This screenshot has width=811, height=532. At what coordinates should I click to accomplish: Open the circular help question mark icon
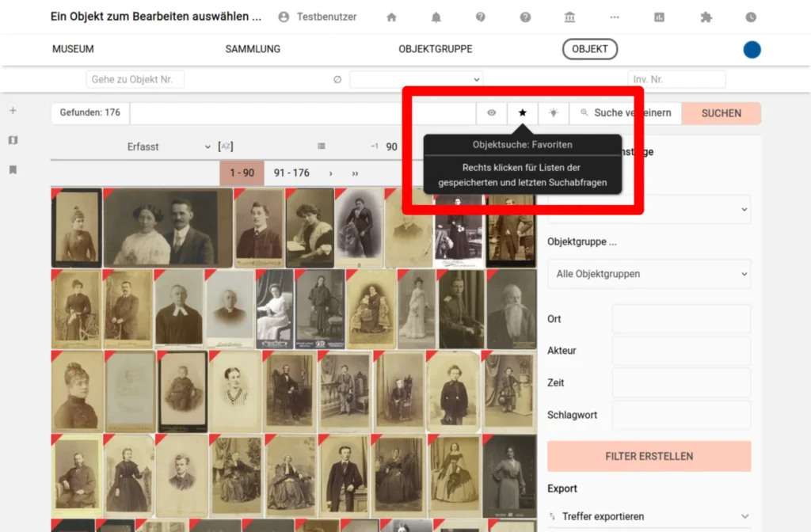[525, 17]
